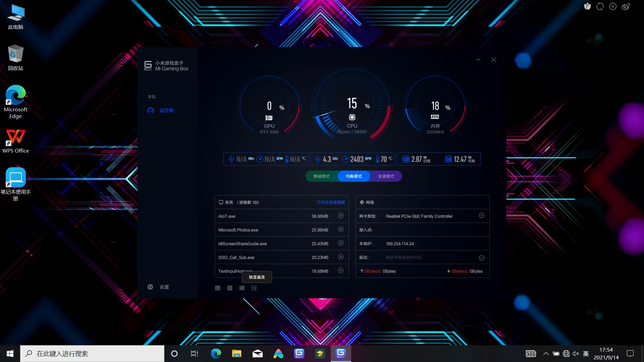End the AIoT.exe process
The height and width of the screenshot is (362, 644).
click(341, 216)
